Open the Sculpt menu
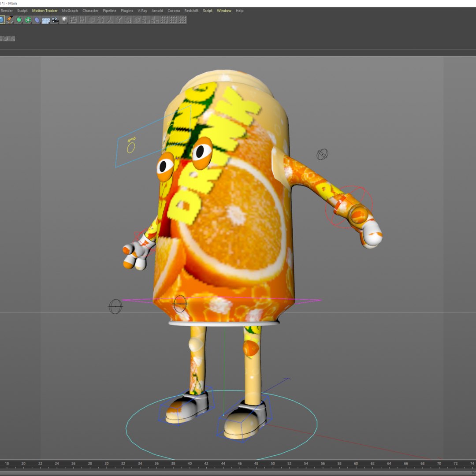The width and height of the screenshot is (476, 476). tap(22, 11)
